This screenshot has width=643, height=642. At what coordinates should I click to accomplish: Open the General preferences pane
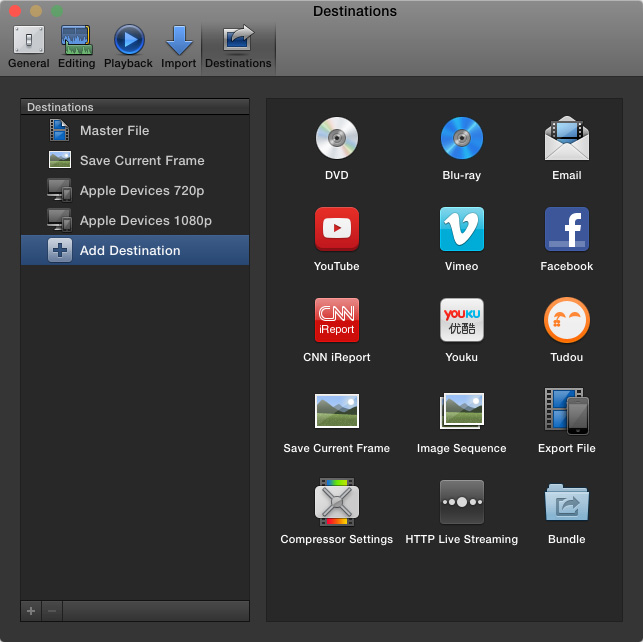click(29, 46)
